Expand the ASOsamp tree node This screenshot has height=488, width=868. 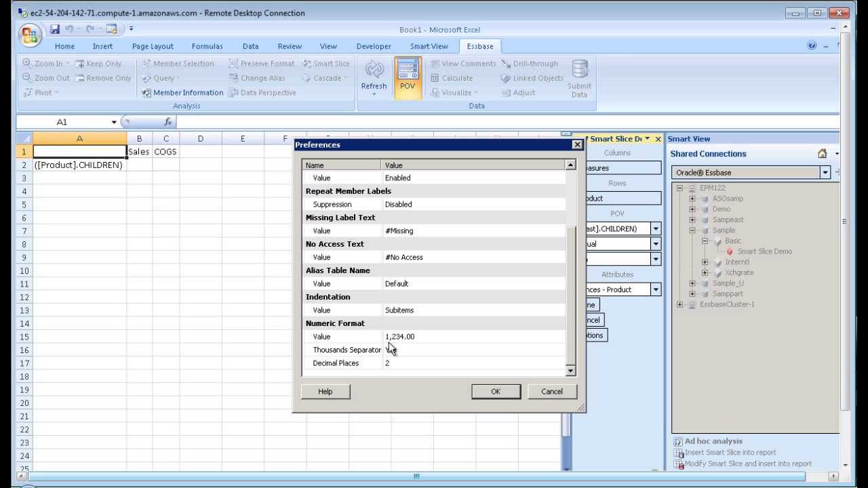pos(692,199)
